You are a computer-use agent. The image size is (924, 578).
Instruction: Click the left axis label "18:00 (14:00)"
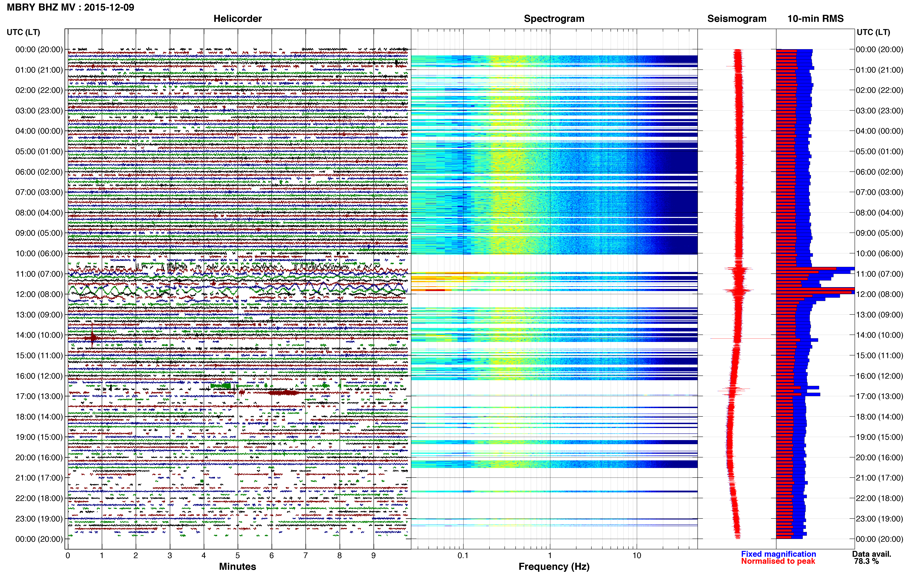(x=39, y=417)
